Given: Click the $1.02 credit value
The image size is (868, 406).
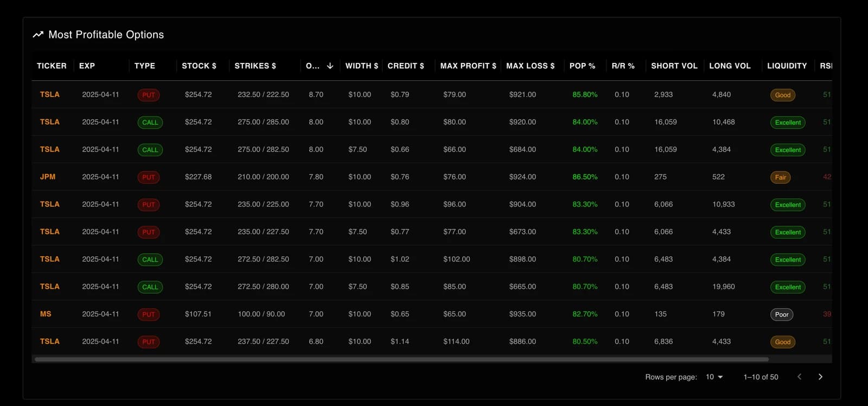Looking at the screenshot, I should pyautogui.click(x=400, y=259).
